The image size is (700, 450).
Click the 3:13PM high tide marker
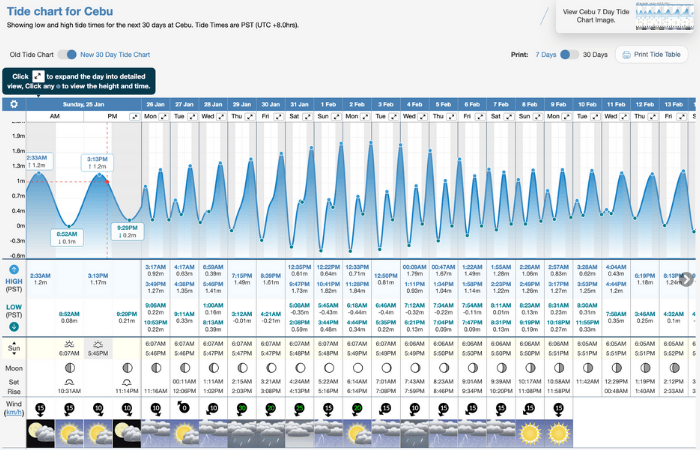coord(98,176)
